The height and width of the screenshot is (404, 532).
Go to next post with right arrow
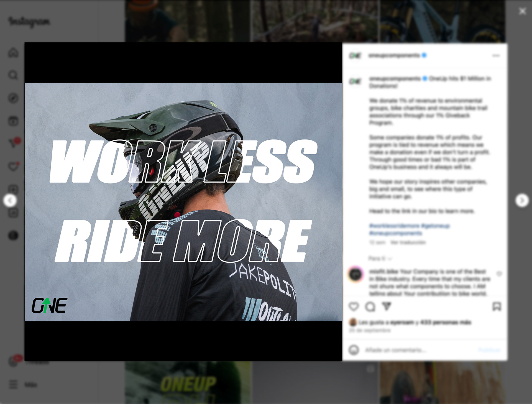(x=522, y=200)
